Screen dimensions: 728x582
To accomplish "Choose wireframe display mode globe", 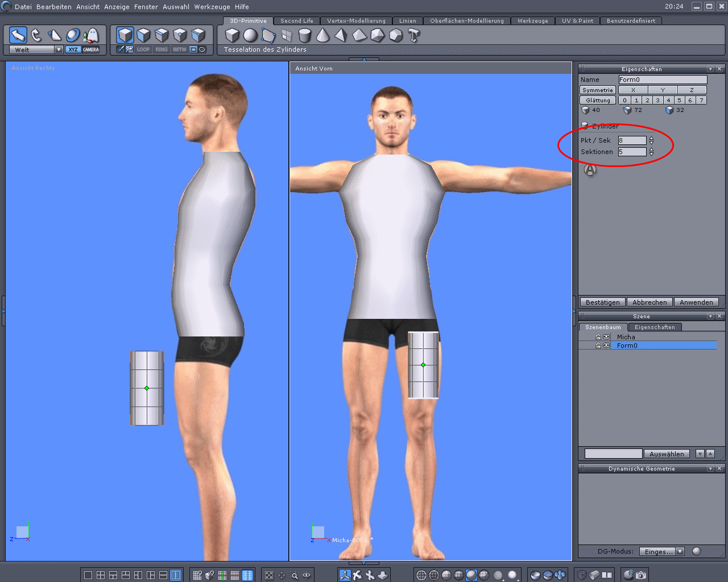I will coord(421,575).
